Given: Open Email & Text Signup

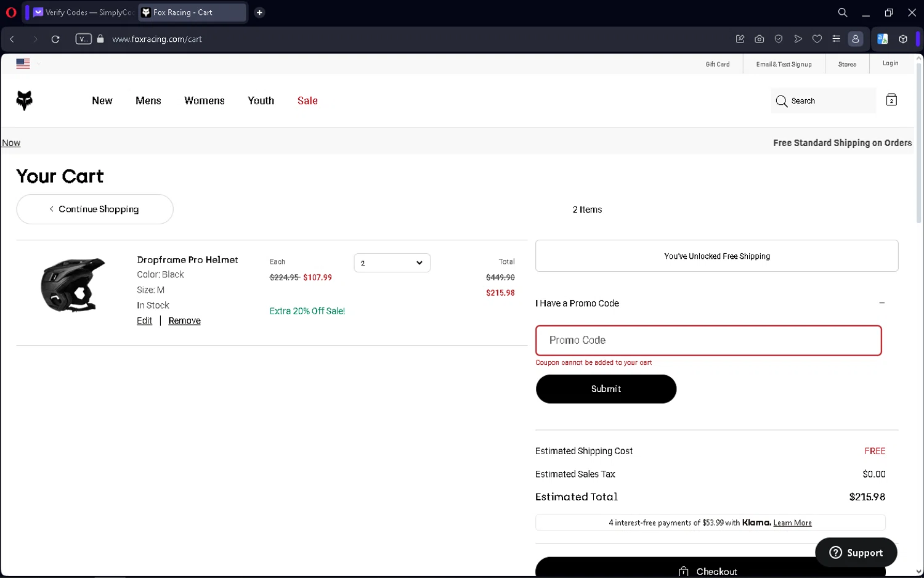Looking at the screenshot, I should pyautogui.click(x=784, y=64).
